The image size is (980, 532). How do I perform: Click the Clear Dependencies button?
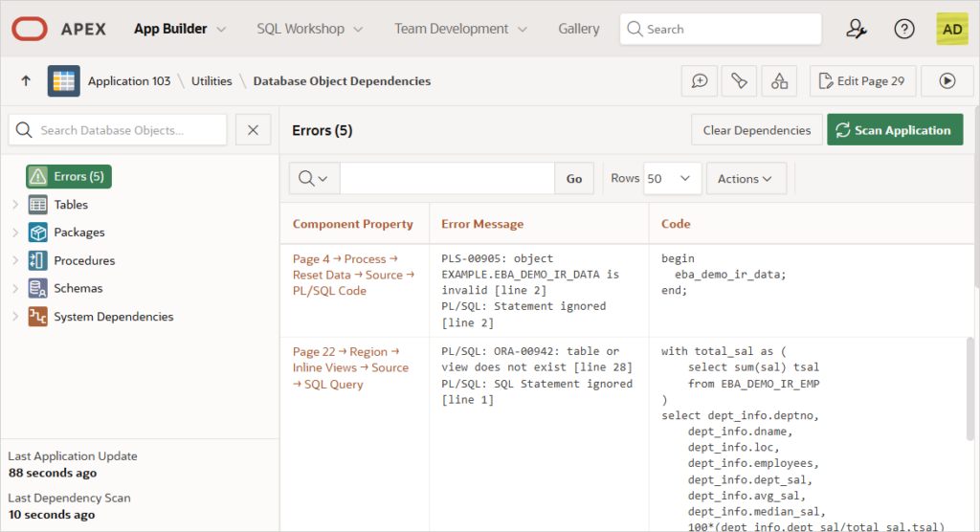[x=756, y=130]
